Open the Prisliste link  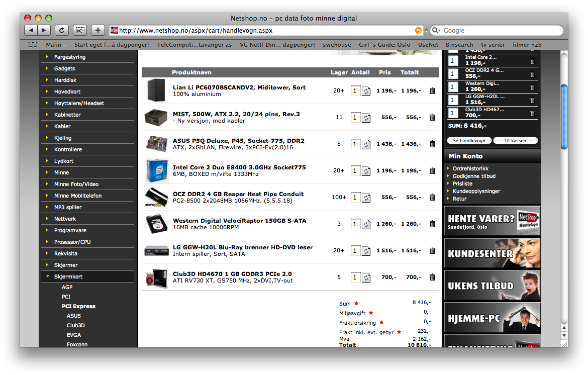point(462,184)
